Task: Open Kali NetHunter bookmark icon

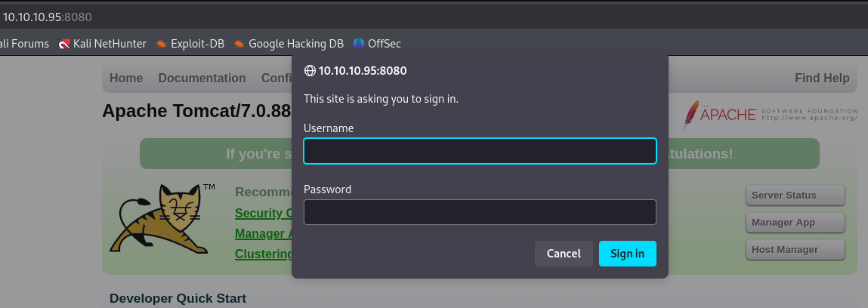Action: [x=64, y=44]
